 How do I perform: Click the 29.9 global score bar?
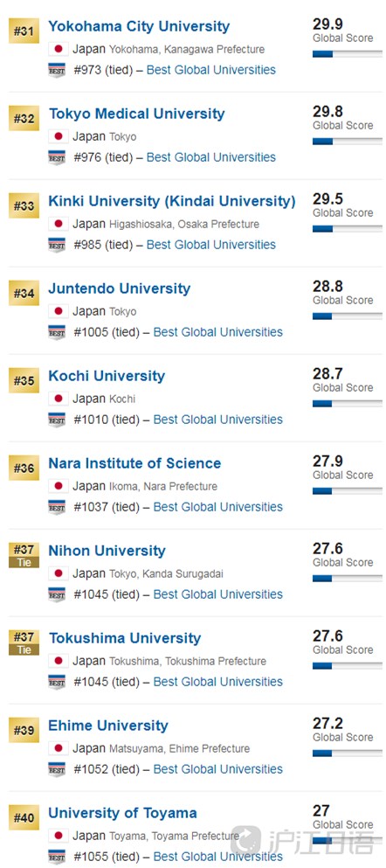(348, 54)
